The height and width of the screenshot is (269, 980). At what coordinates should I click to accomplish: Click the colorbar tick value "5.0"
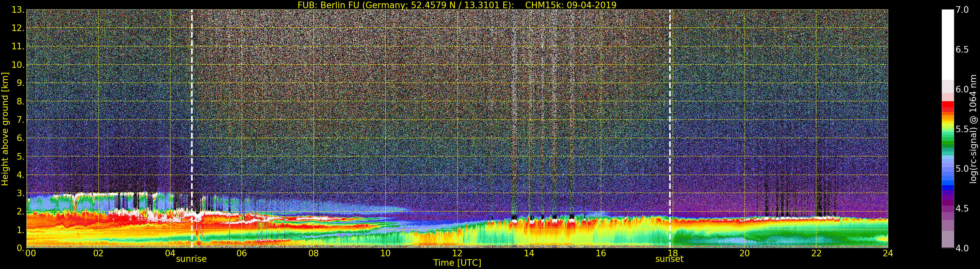click(962, 168)
